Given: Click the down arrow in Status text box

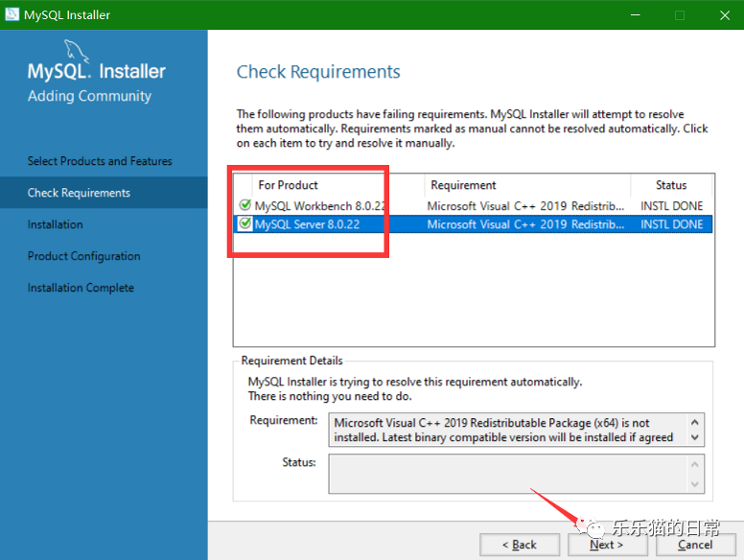Looking at the screenshot, I should (x=695, y=484).
